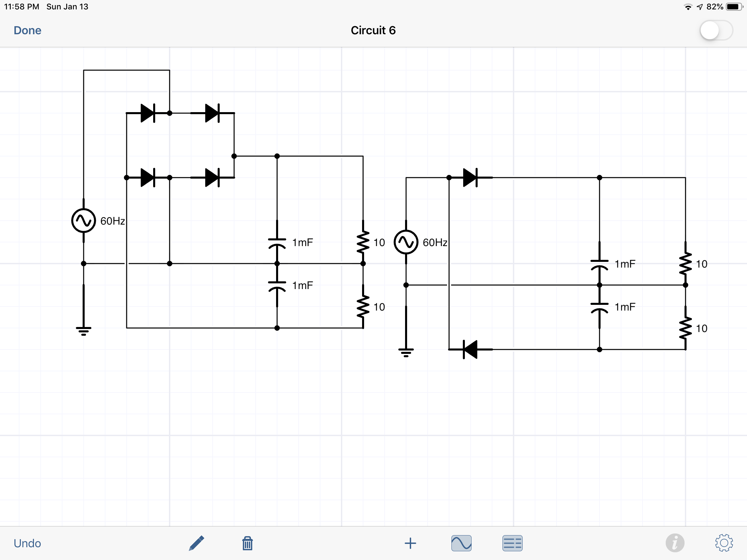The height and width of the screenshot is (560, 747).
Task: Select the right 60Hz AC source
Action: tap(406, 242)
